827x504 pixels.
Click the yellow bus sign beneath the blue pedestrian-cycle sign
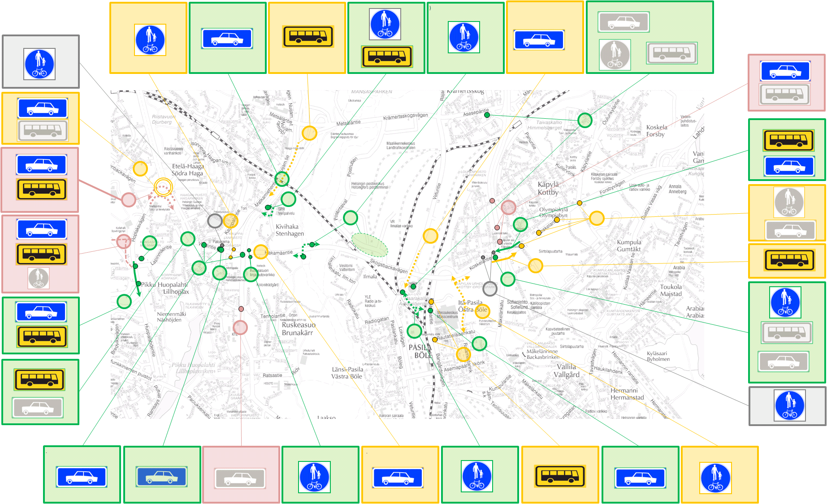pyautogui.click(x=386, y=56)
